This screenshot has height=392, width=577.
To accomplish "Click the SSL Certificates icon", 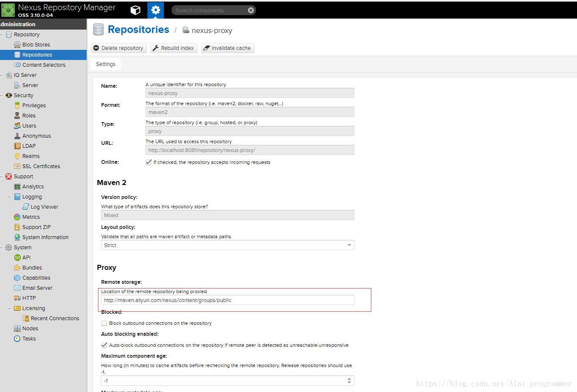I will coord(17,166).
